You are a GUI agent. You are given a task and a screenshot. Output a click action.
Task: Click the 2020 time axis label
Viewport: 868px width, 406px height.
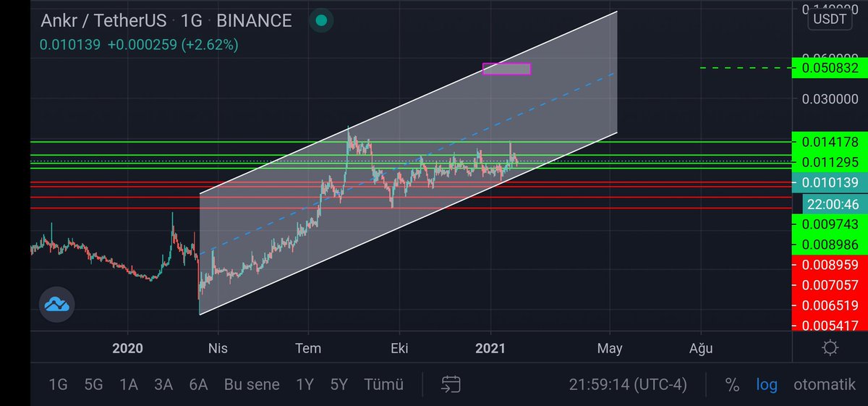(128, 348)
